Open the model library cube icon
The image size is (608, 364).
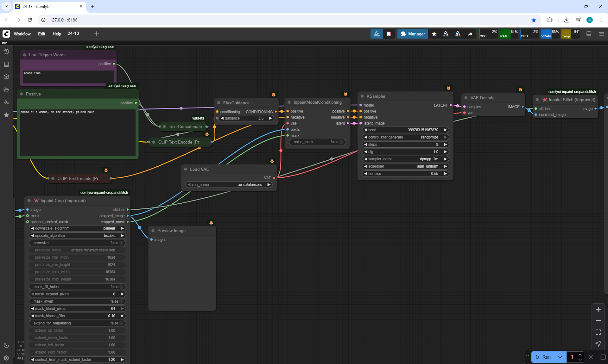(x=6, y=77)
